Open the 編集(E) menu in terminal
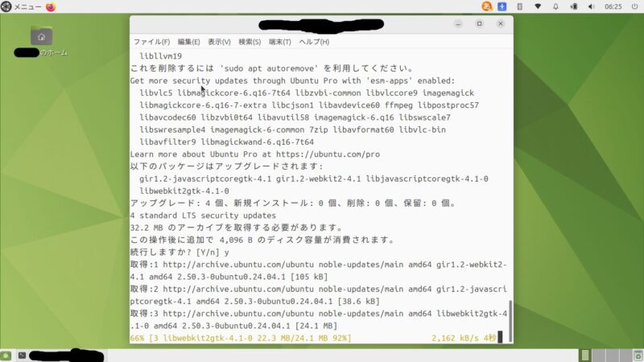 [188, 42]
